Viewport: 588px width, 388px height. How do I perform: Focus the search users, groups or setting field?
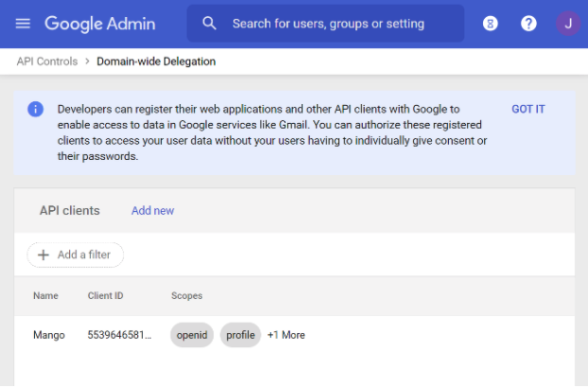coord(325,24)
